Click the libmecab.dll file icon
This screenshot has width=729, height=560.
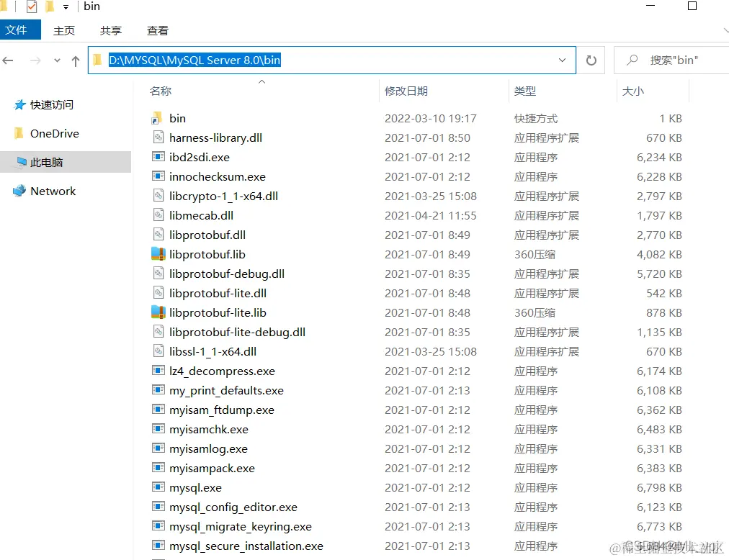158,216
